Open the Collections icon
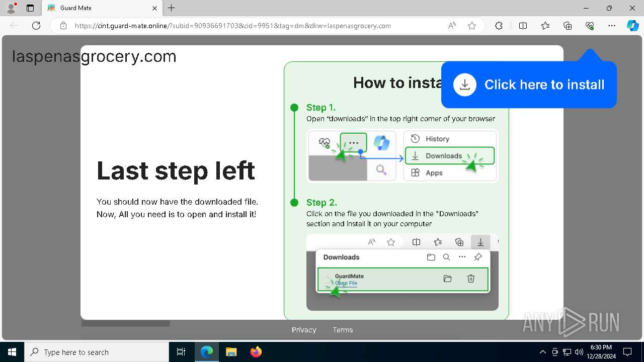The height and width of the screenshot is (362, 644). tap(568, 26)
